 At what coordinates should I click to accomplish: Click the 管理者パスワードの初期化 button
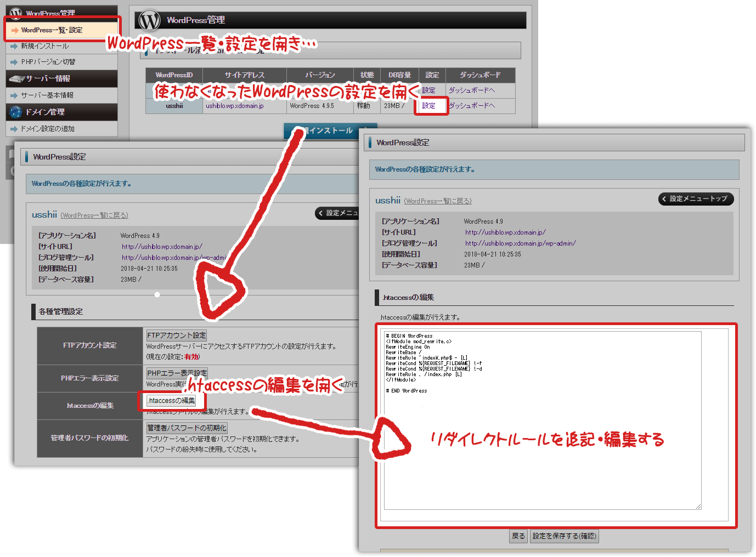click(x=187, y=428)
